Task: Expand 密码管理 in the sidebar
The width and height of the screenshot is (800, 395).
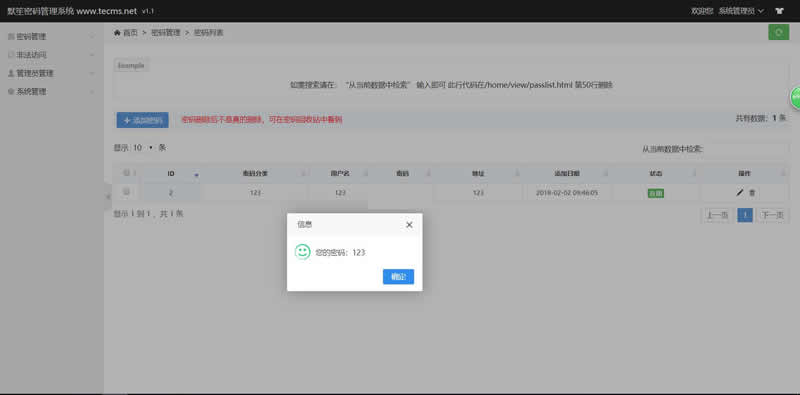Action: click(x=51, y=36)
